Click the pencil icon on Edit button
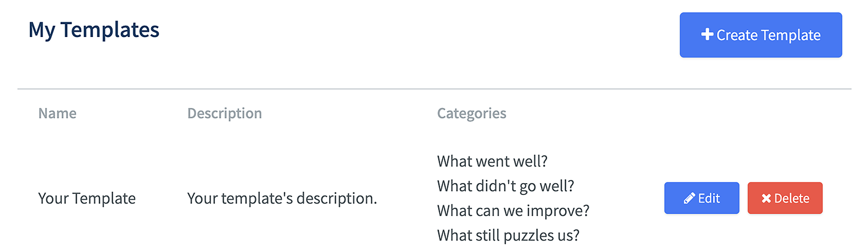Image resolution: width=868 pixels, height=251 pixels. click(690, 199)
